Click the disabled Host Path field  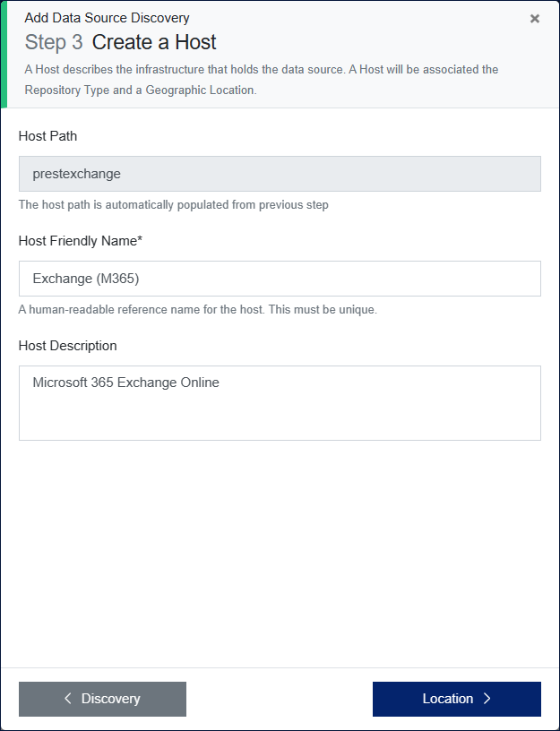tap(280, 174)
